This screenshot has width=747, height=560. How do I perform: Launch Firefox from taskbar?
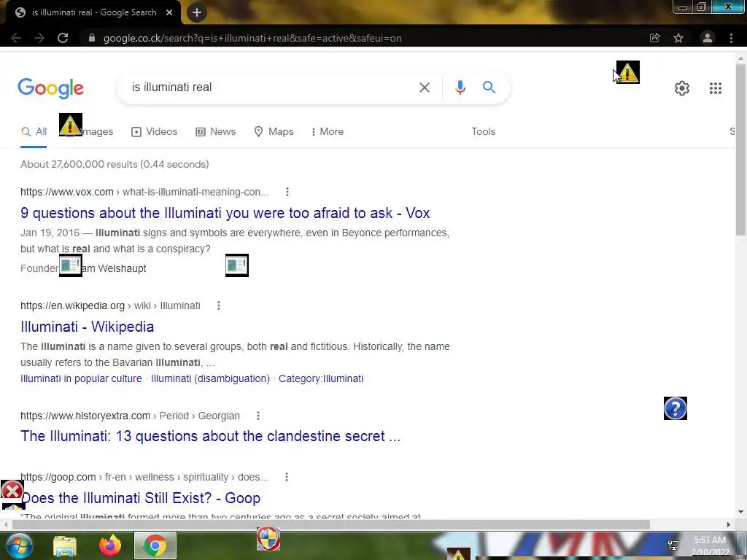(x=110, y=545)
